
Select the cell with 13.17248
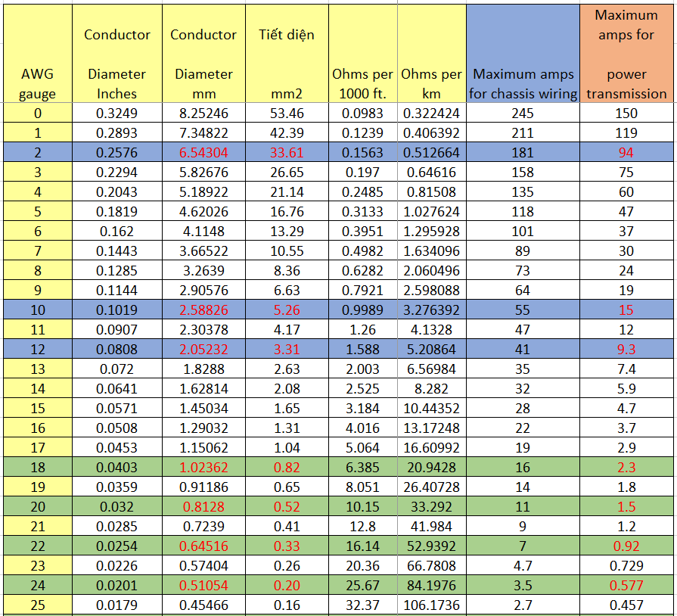[432, 428]
